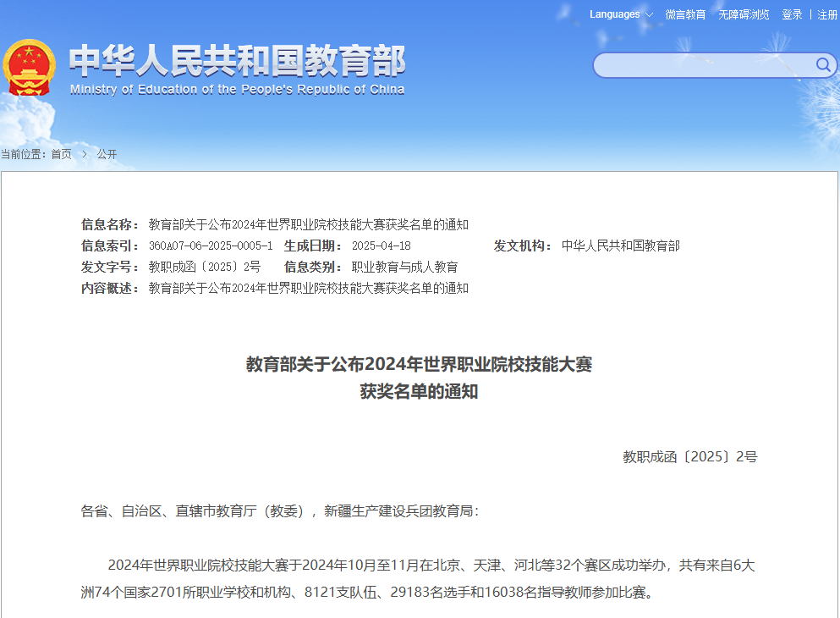Click the 信息名称 label
Image resolution: width=840 pixels, height=618 pixels.
[x=110, y=224]
